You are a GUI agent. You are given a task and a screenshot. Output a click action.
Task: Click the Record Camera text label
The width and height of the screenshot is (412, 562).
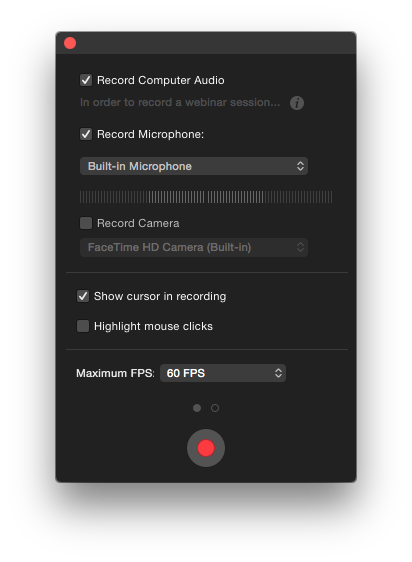pos(138,223)
